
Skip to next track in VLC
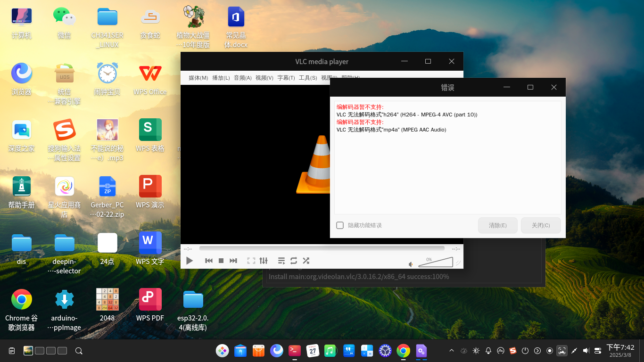tap(233, 261)
